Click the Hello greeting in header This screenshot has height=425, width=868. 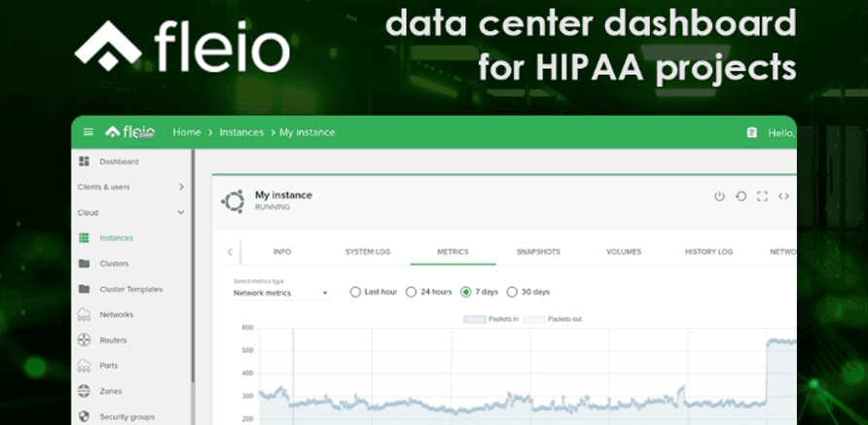point(781,133)
